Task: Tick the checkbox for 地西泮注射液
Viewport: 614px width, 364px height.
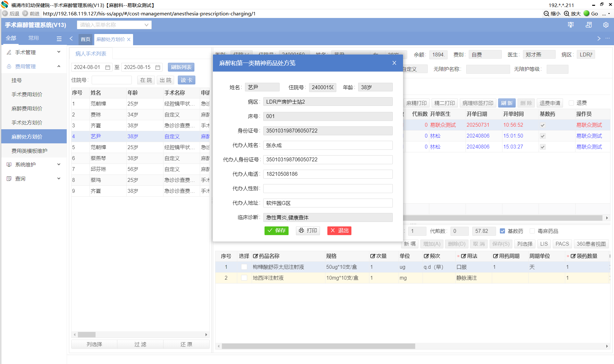Action: coord(244,278)
